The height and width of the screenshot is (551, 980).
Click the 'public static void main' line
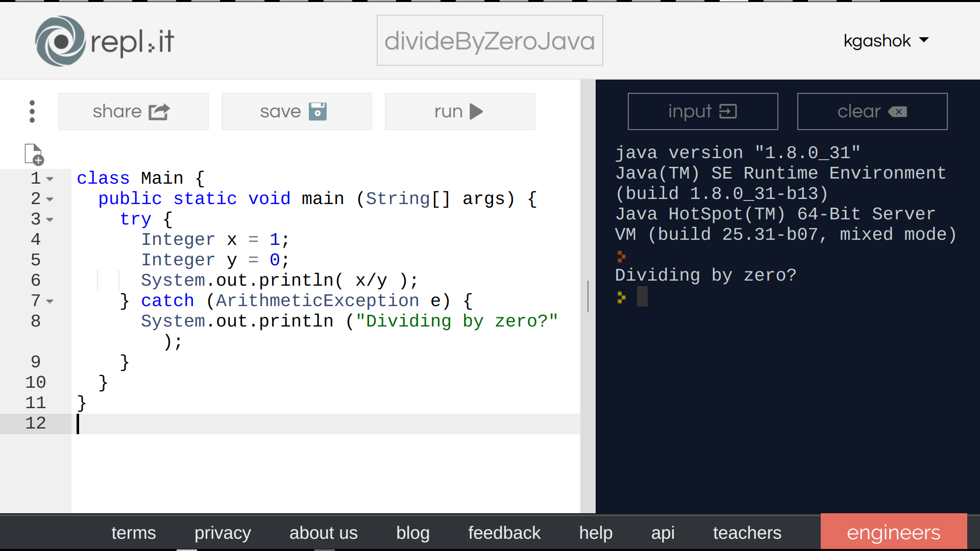pyautogui.click(x=317, y=199)
